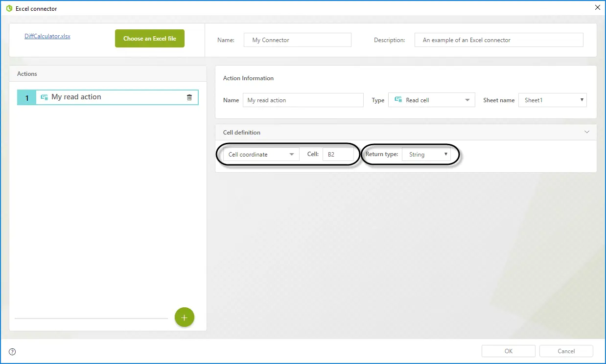This screenshot has height=364, width=606.
Task: Add a new action with green plus button
Action: 185,318
